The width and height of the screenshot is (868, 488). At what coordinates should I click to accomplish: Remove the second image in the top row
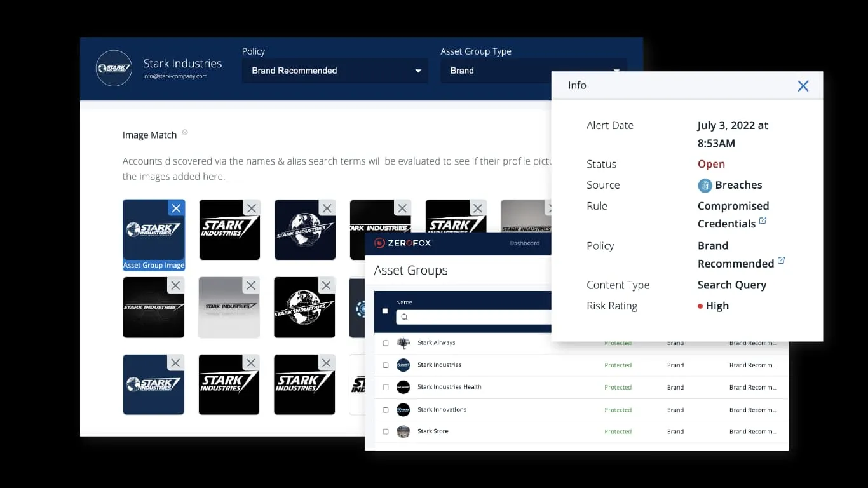[x=252, y=208]
